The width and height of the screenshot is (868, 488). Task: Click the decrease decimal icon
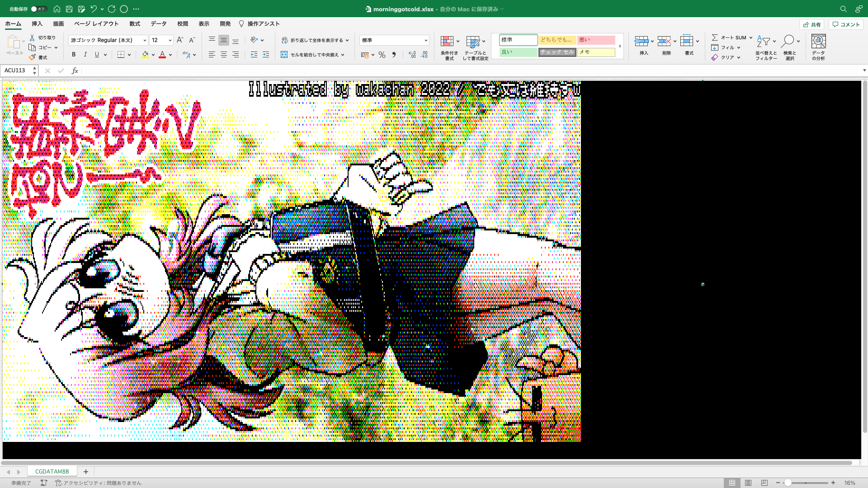pos(424,55)
